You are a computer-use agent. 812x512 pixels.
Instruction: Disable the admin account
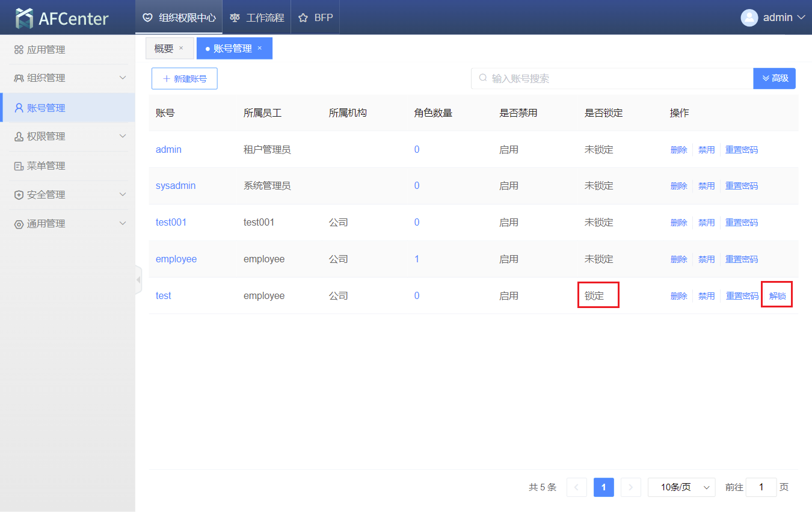pos(706,150)
